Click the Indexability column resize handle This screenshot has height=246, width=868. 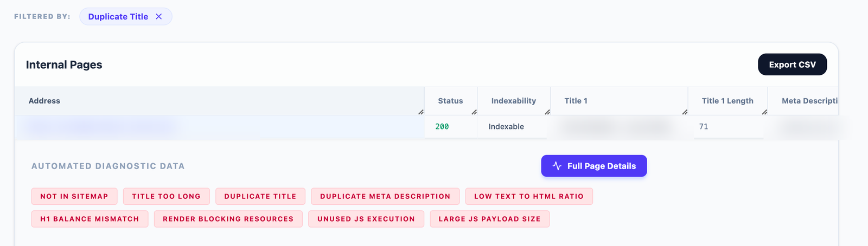pyautogui.click(x=547, y=112)
